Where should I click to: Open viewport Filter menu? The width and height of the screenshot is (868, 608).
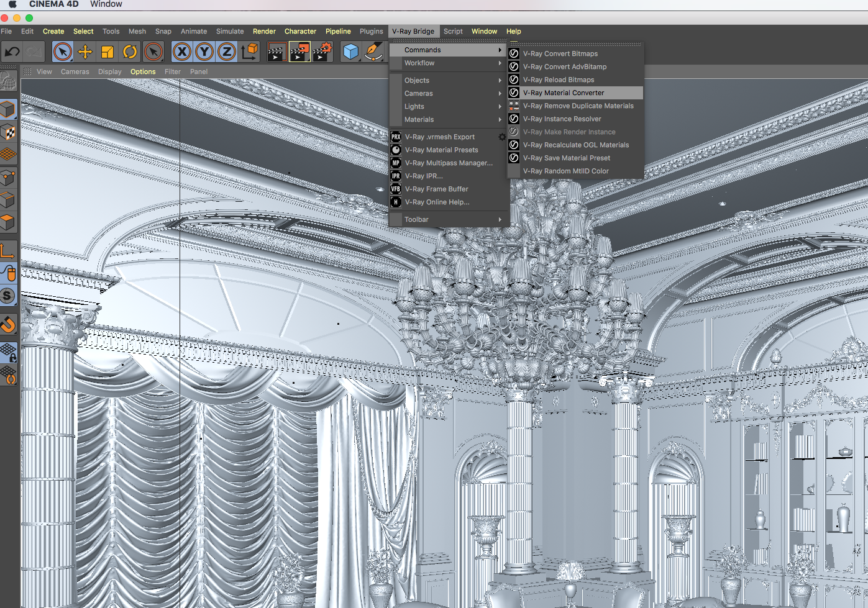(173, 71)
